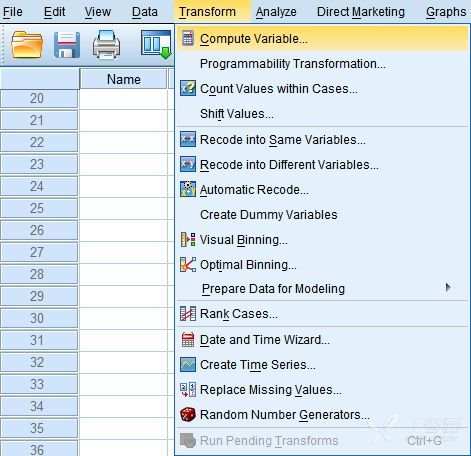Click the Print toolbar icon
The width and height of the screenshot is (471, 456).
pyautogui.click(x=106, y=44)
